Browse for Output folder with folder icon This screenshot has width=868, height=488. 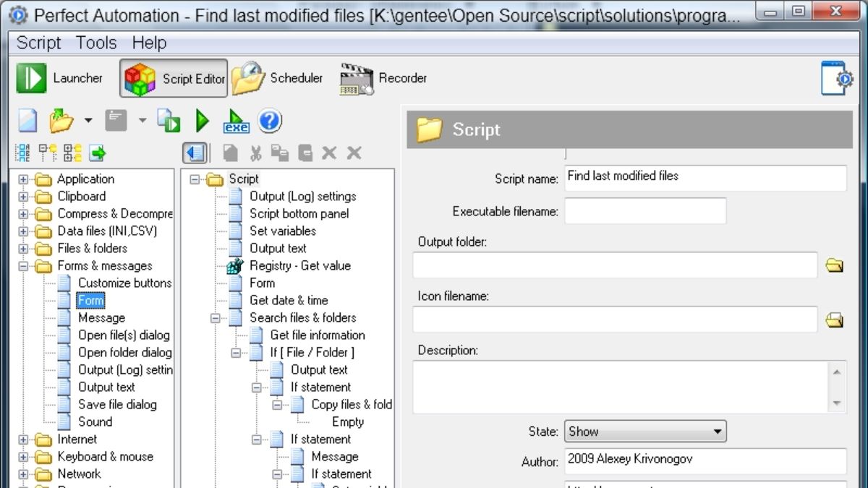click(835, 265)
